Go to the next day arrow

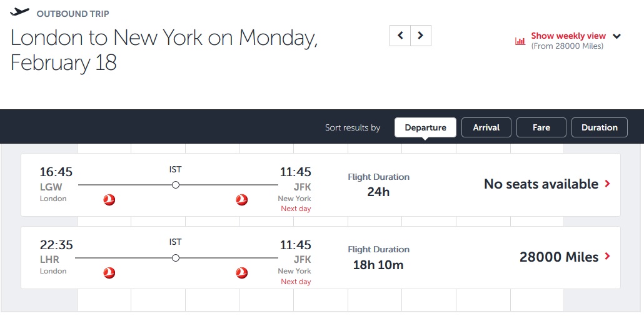421,36
